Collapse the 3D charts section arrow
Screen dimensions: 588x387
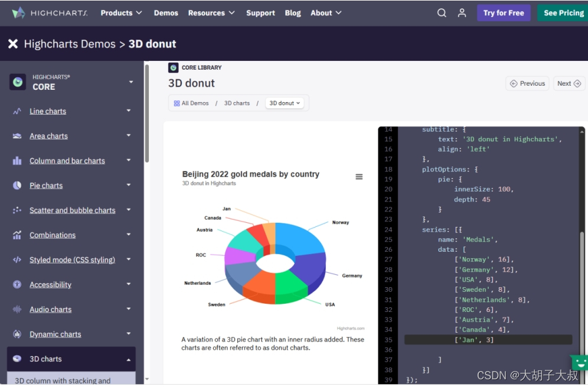[129, 360]
